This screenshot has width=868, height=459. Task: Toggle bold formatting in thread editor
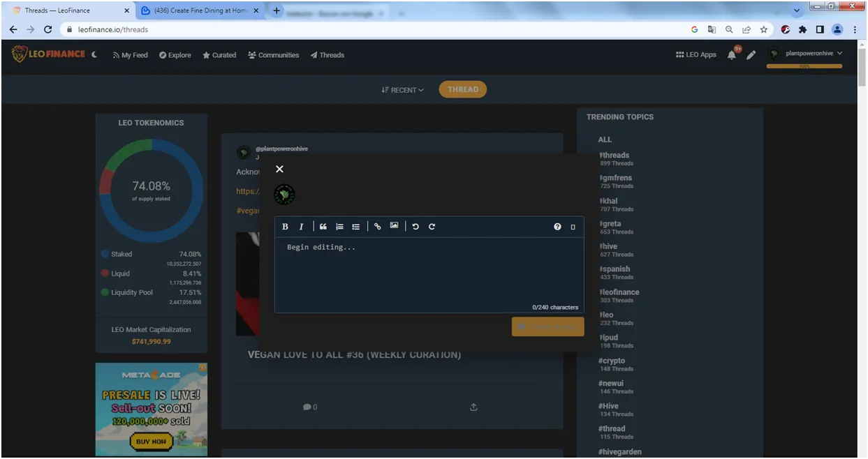pyautogui.click(x=285, y=227)
